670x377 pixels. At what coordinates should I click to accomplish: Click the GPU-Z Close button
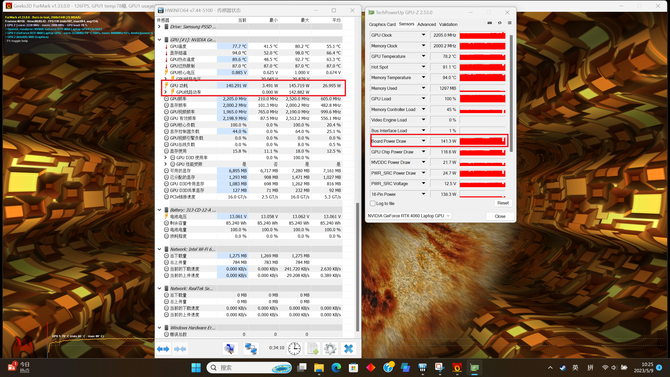pyautogui.click(x=500, y=216)
